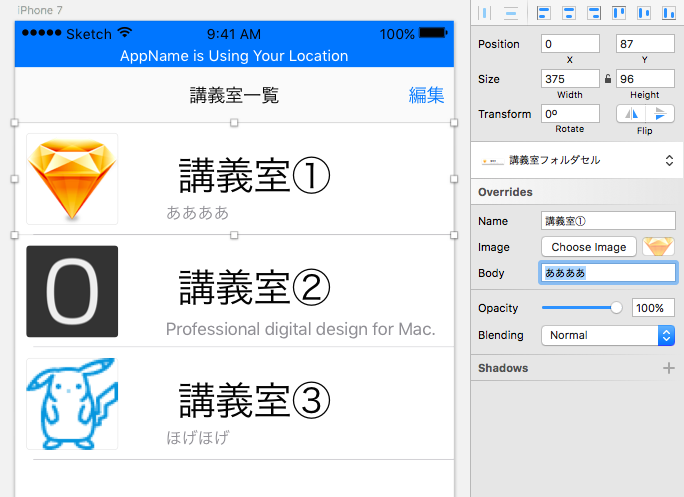Click the left-middle selection handle
Screen dimensions: 684x497
(x=14, y=179)
